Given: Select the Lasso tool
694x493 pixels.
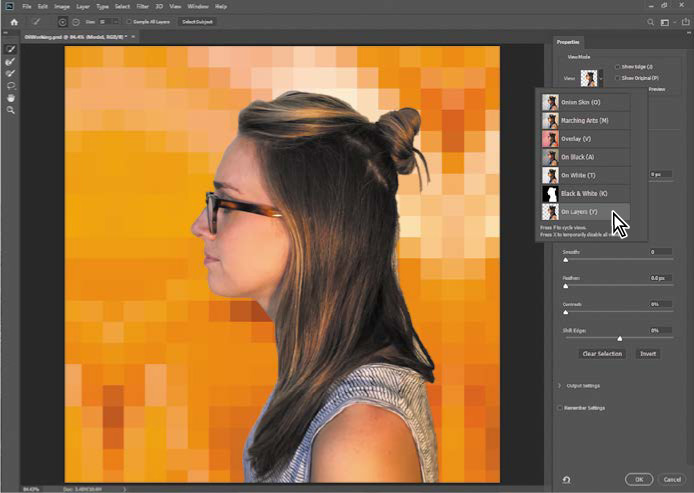Looking at the screenshot, I should [x=11, y=85].
